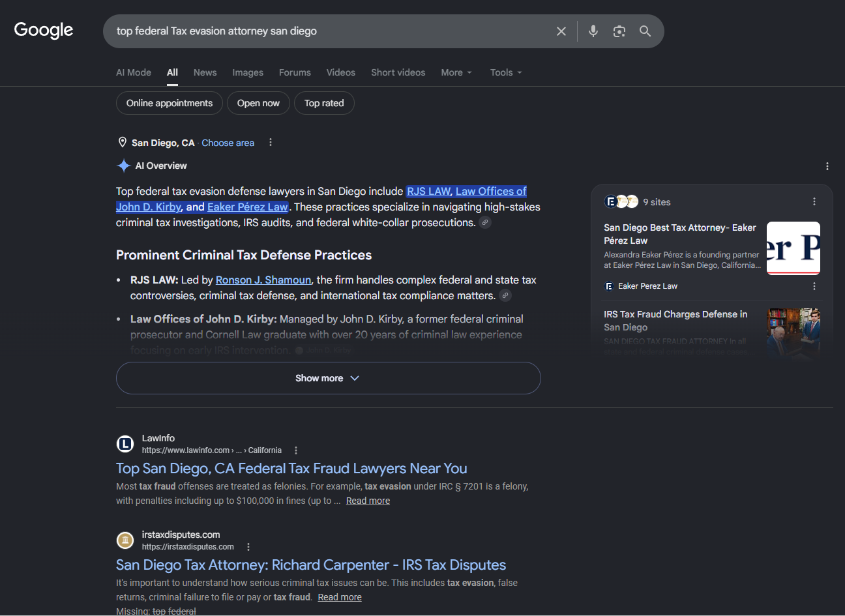Open three-dot menu for Eaker Perez Law source
This screenshot has width=845, height=616.
pyautogui.click(x=814, y=286)
